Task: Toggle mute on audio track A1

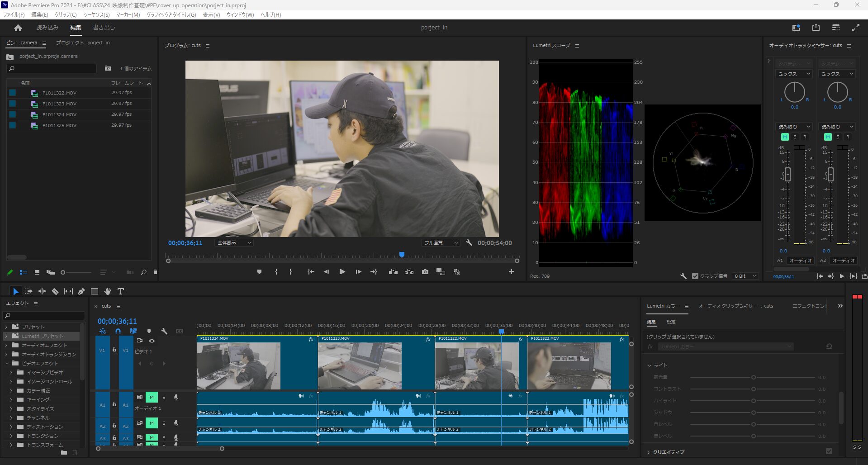Action: (152, 397)
